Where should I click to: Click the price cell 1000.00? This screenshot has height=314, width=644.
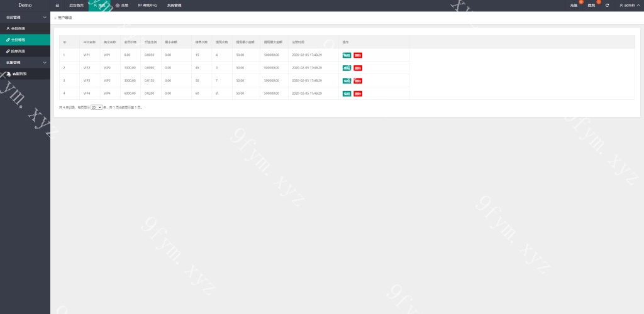(130, 68)
